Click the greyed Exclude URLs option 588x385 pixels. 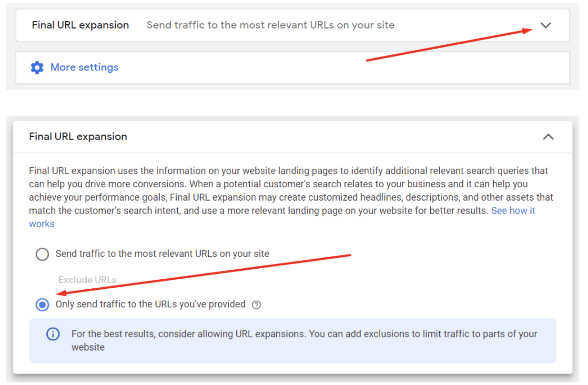pos(87,280)
